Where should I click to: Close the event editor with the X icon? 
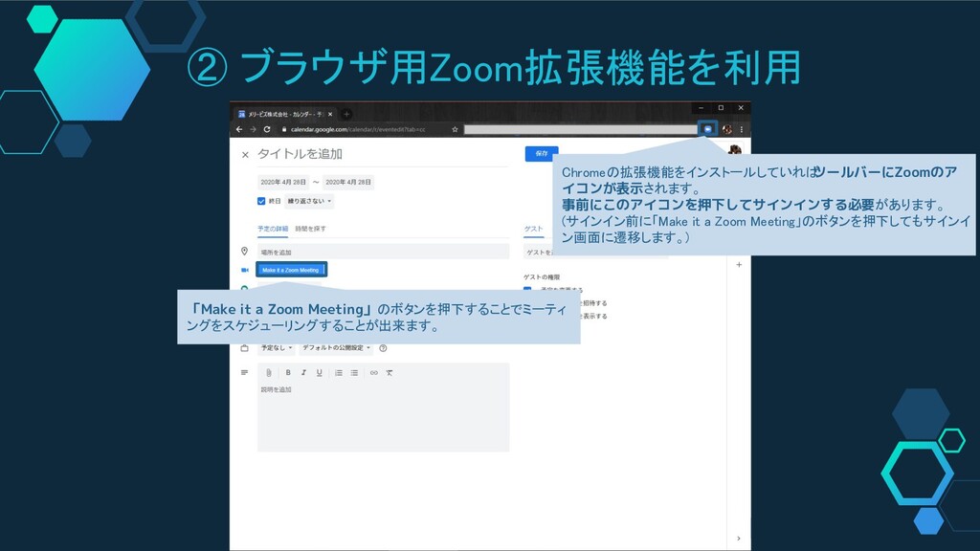tap(245, 154)
